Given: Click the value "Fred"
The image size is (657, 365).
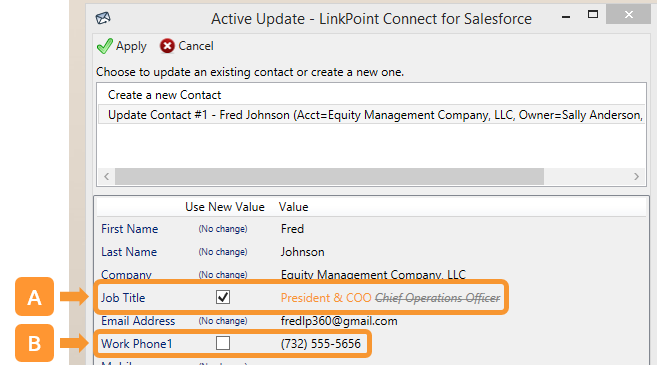Looking at the screenshot, I should click(292, 229).
